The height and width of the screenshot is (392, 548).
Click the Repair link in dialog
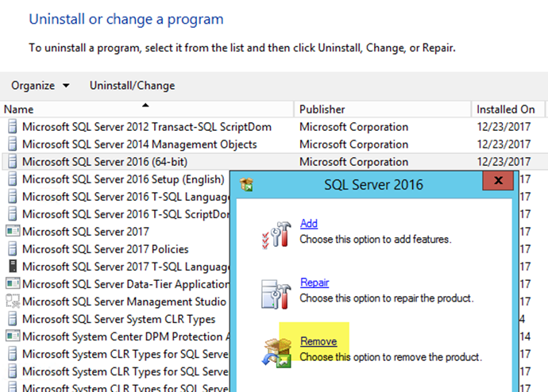[315, 282]
